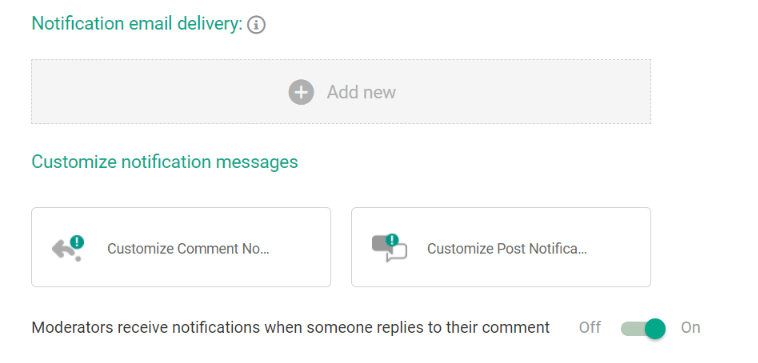Open Customize Comment No... label
Viewport: 758px width, 363px height.
188,248
